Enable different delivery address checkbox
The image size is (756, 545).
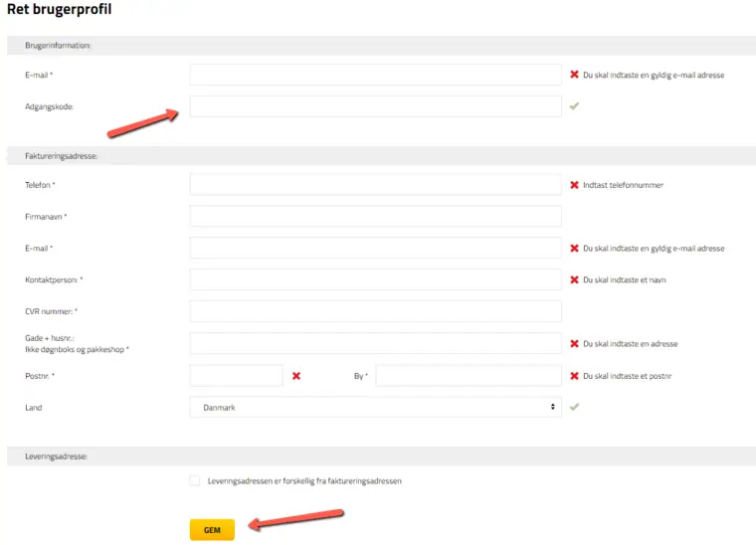coord(195,480)
